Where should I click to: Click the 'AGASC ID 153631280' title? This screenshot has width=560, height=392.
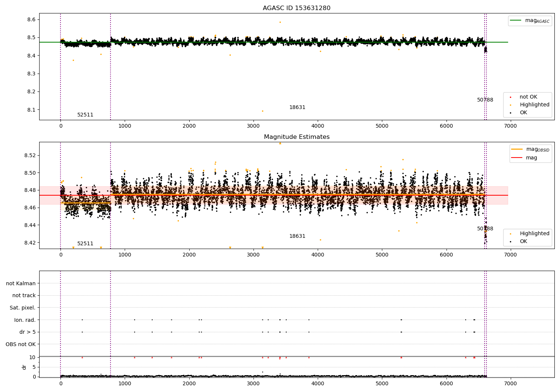296,8
